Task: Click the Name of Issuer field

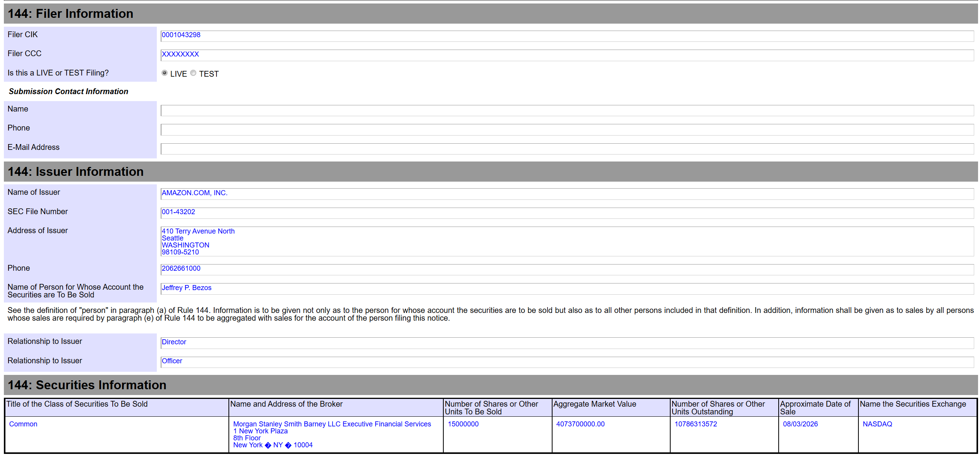Action: pos(567,194)
